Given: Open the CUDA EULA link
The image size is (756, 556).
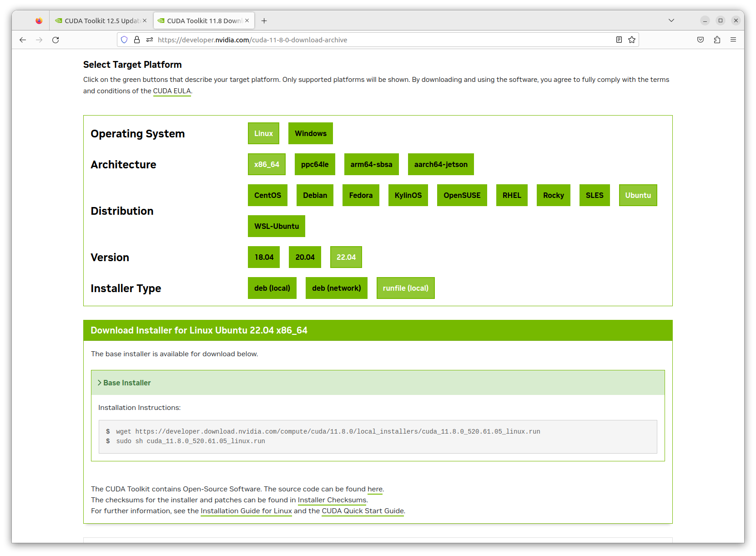Looking at the screenshot, I should [x=172, y=91].
